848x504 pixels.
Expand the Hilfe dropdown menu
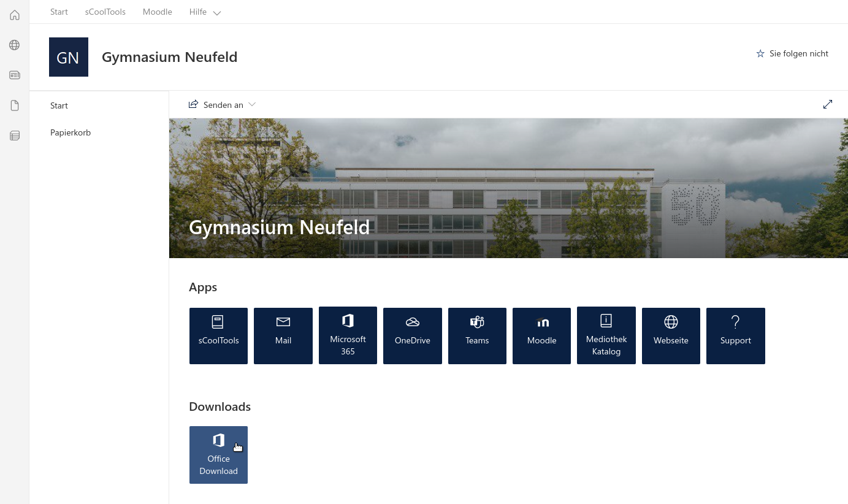205,12
